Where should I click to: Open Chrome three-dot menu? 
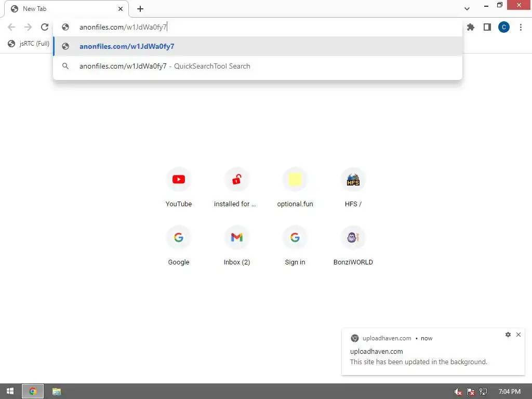click(x=521, y=27)
